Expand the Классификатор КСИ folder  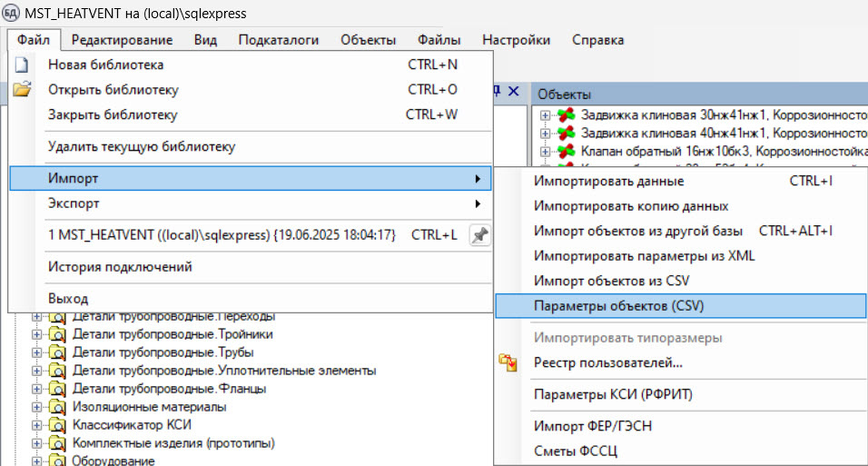click(x=36, y=425)
